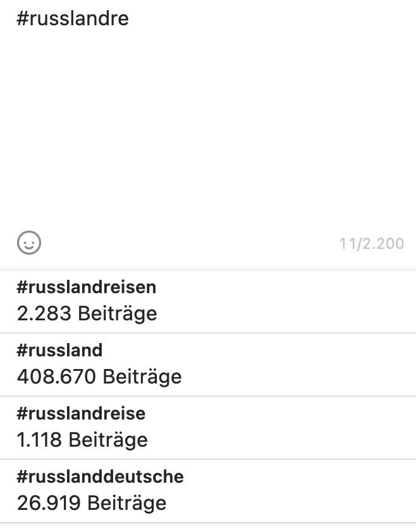This screenshot has width=416, height=532.
Task: Insert the hashtag with 408.670 posts
Action: tap(209, 365)
